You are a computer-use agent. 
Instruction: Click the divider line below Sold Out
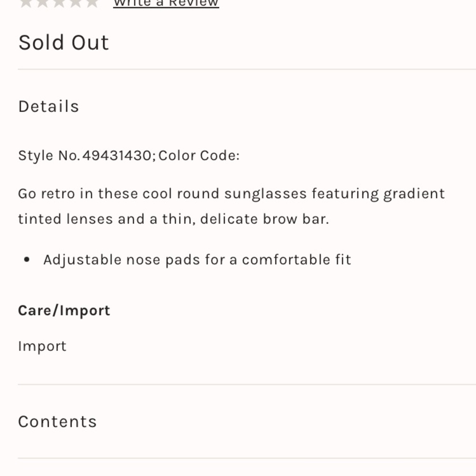click(247, 69)
